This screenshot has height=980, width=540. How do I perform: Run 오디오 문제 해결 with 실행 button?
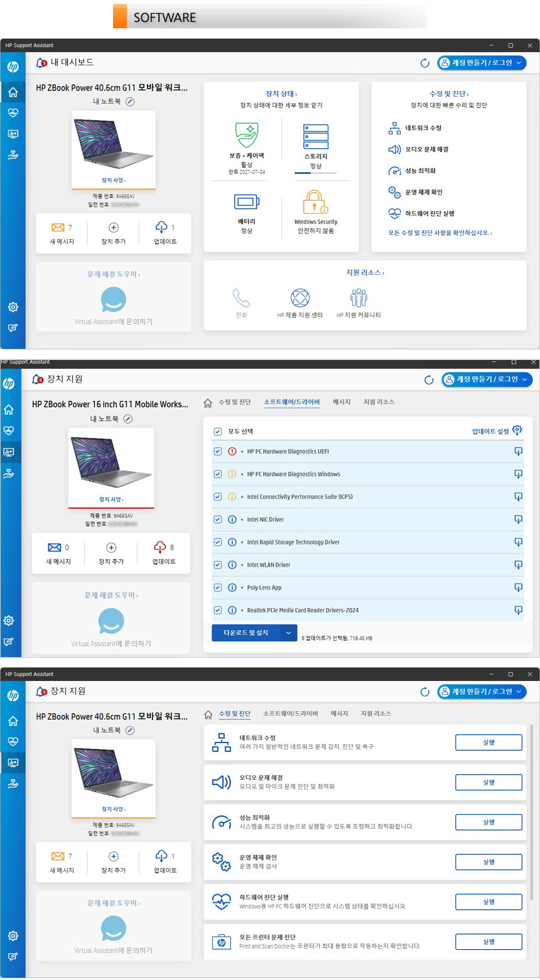point(489,782)
